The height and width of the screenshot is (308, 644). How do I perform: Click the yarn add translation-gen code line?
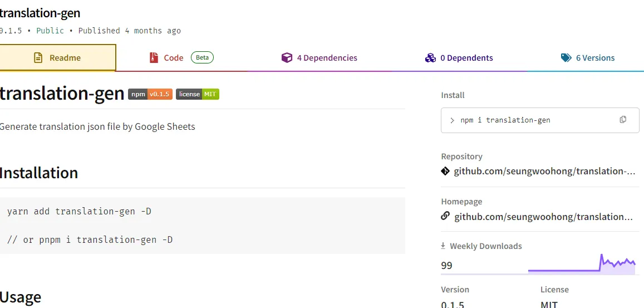[x=79, y=212]
